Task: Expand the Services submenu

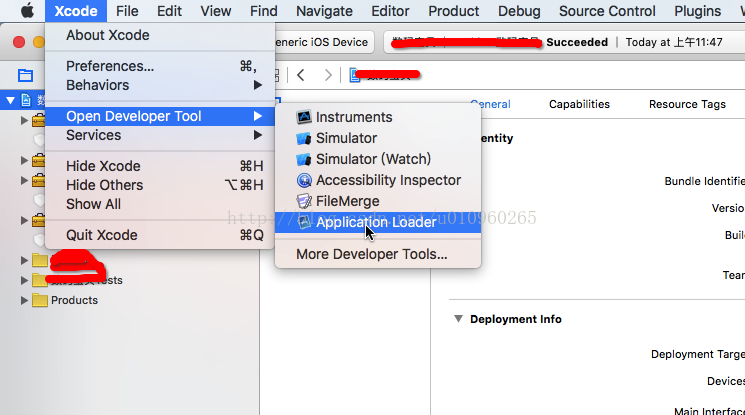Action: (x=160, y=135)
